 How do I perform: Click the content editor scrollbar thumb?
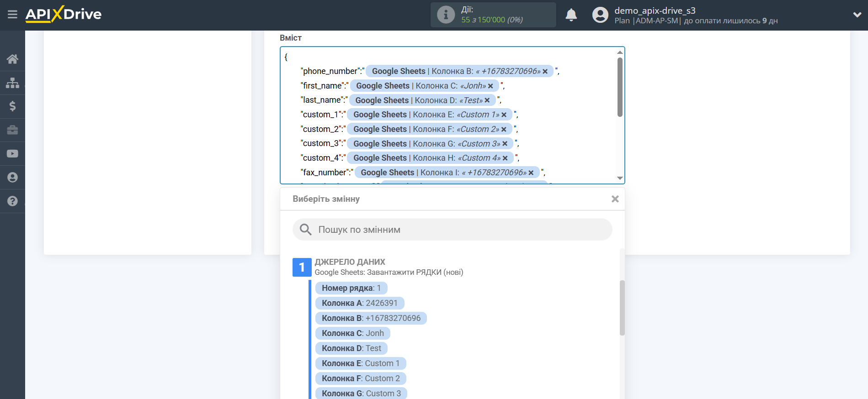620,87
